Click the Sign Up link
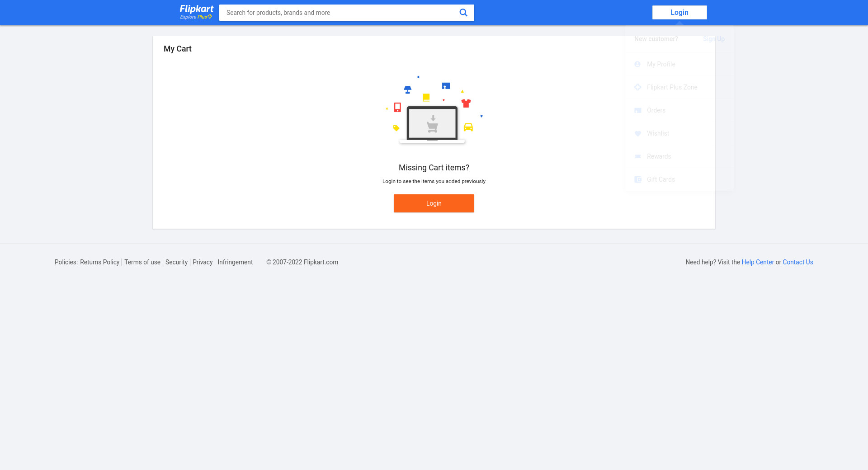 (714, 39)
